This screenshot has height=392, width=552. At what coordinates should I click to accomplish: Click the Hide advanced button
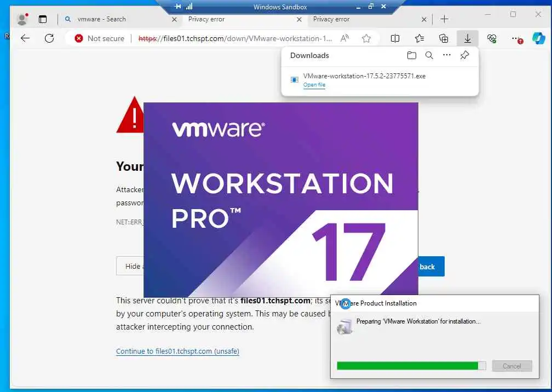pyautogui.click(x=130, y=267)
